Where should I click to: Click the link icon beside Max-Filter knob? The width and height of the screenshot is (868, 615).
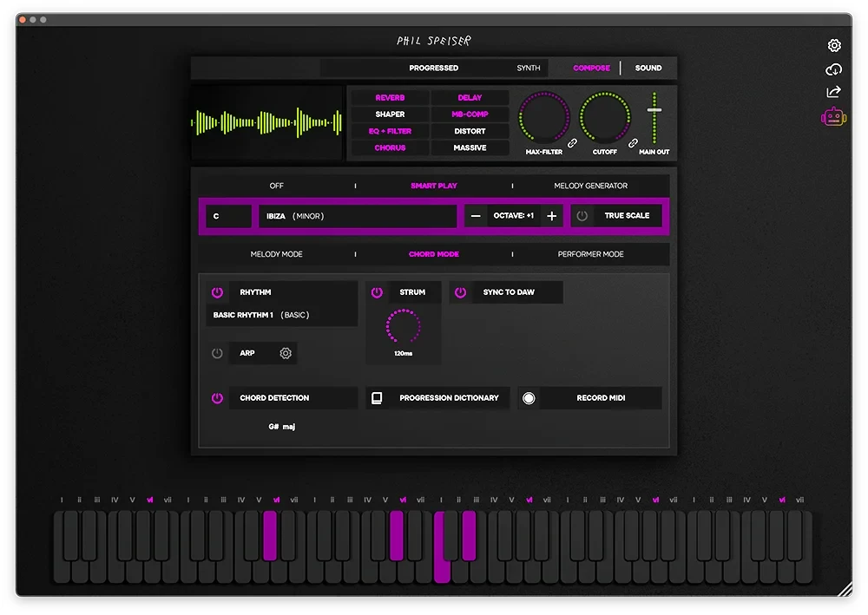click(x=572, y=142)
